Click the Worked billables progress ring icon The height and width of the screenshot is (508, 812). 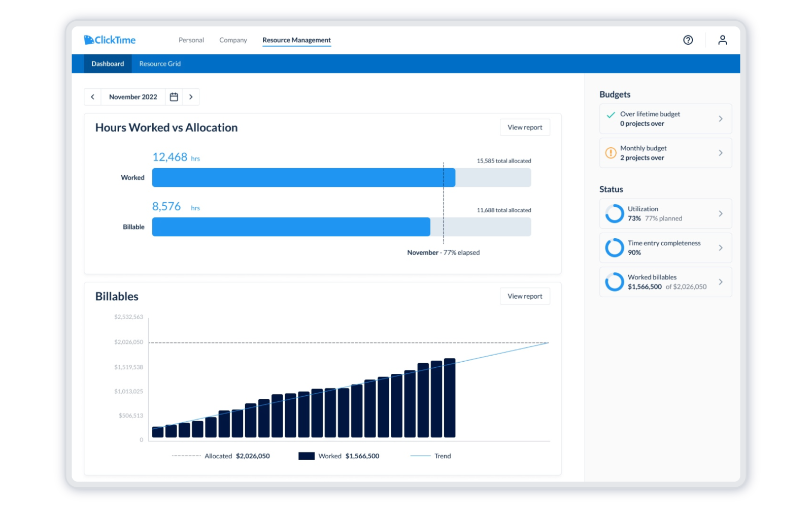pos(614,281)
